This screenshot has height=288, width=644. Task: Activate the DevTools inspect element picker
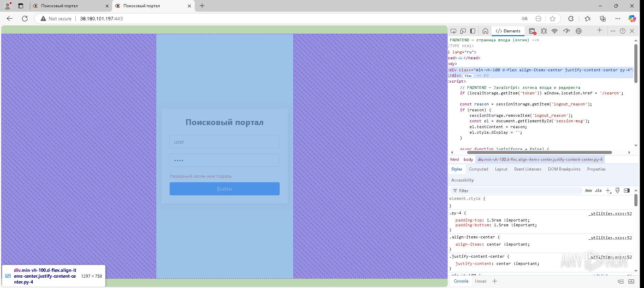point(453,31)
